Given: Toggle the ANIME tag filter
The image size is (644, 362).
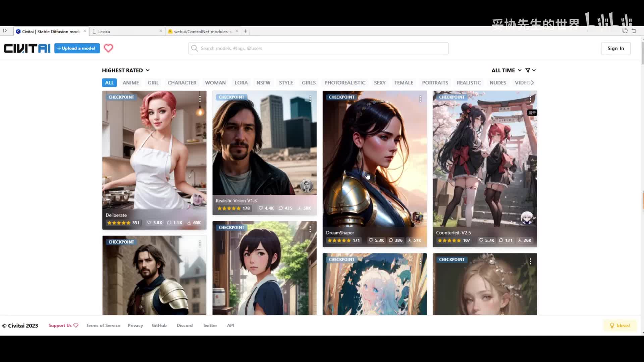Looking at the screenshot, I should point(130,83).
